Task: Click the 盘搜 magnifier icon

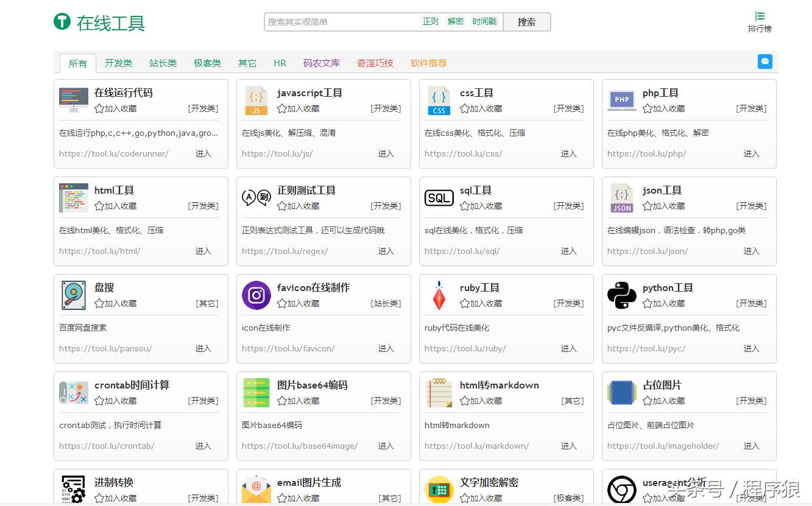Action: tap(73, 295)
